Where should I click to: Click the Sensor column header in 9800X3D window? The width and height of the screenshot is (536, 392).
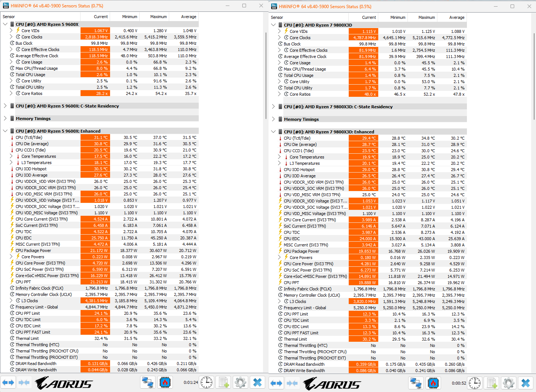(x=308, y=17)
